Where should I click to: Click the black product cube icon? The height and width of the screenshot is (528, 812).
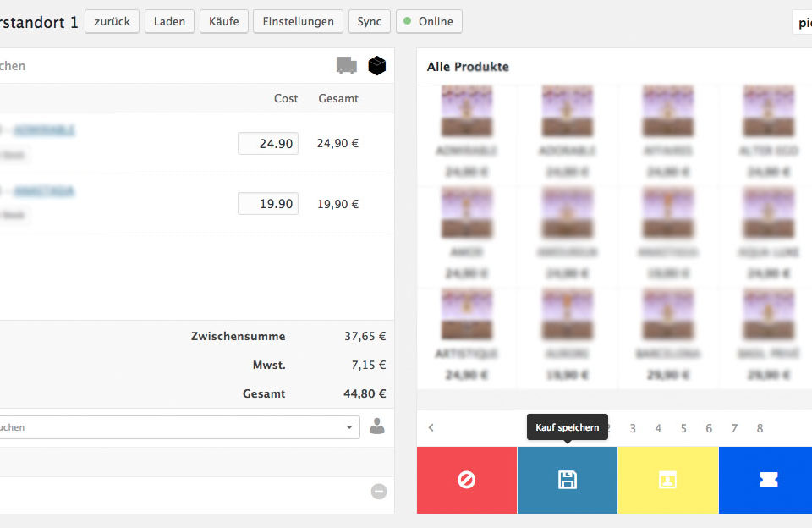(376, 65)
